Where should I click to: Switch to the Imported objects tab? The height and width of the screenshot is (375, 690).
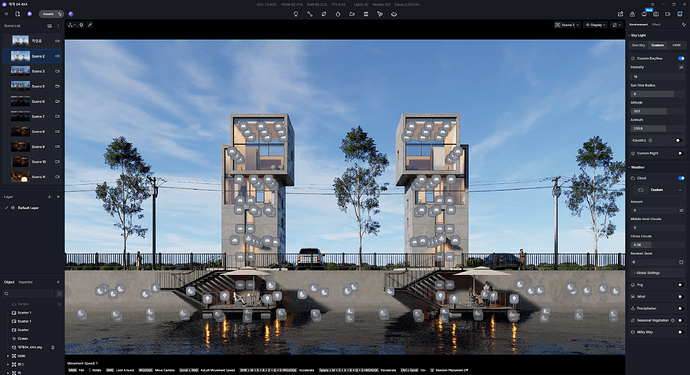pyautogui.click(x=26, y=282)
